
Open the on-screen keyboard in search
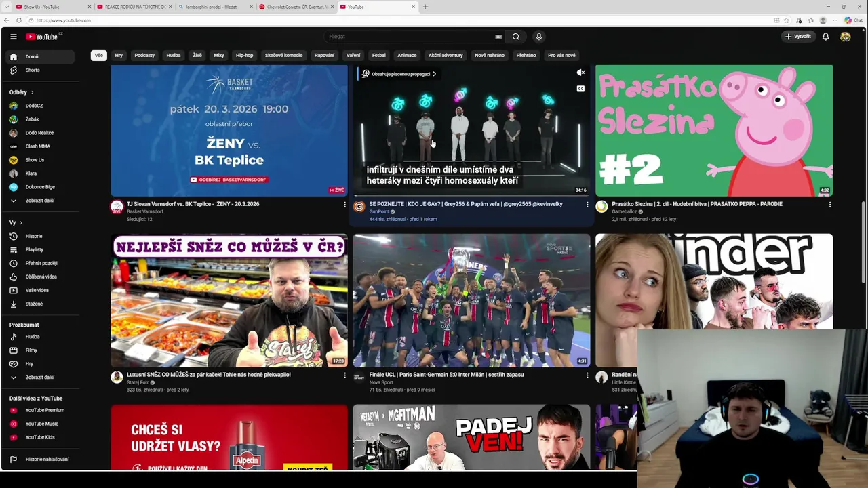[x=498, y=37]
